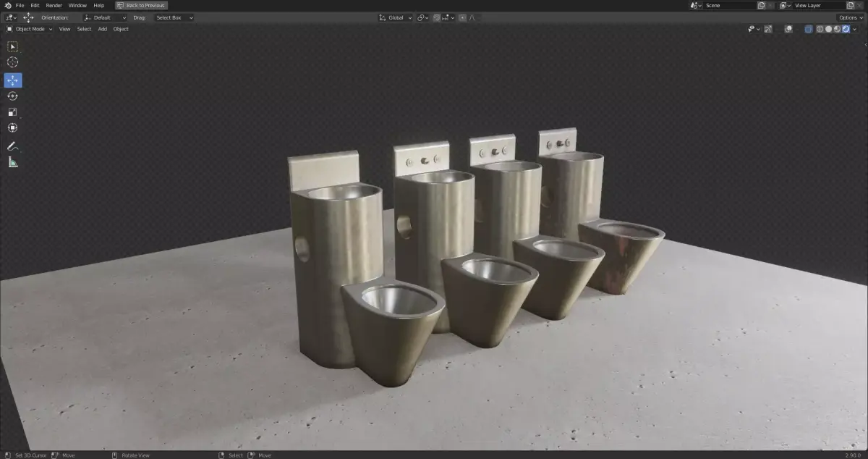Screen dimensions: 868x459
Task: Open the viewport Add menu
Action: (x=103, y=29)
